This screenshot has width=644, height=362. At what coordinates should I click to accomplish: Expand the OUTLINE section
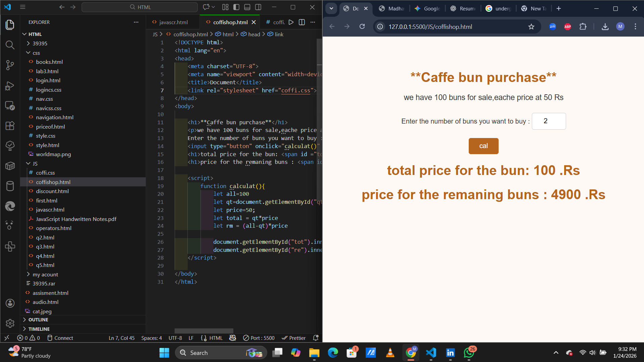(x=38, y=320)
